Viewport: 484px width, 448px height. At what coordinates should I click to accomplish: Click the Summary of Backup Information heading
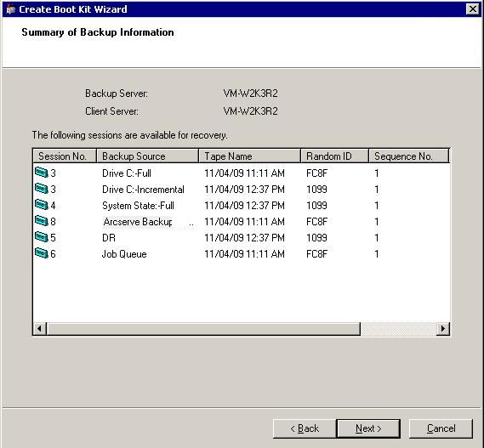pos(98,32)
